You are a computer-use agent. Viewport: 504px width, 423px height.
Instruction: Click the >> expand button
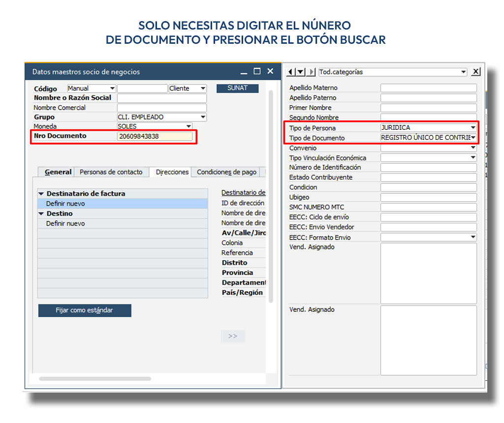tap(233, 336)
